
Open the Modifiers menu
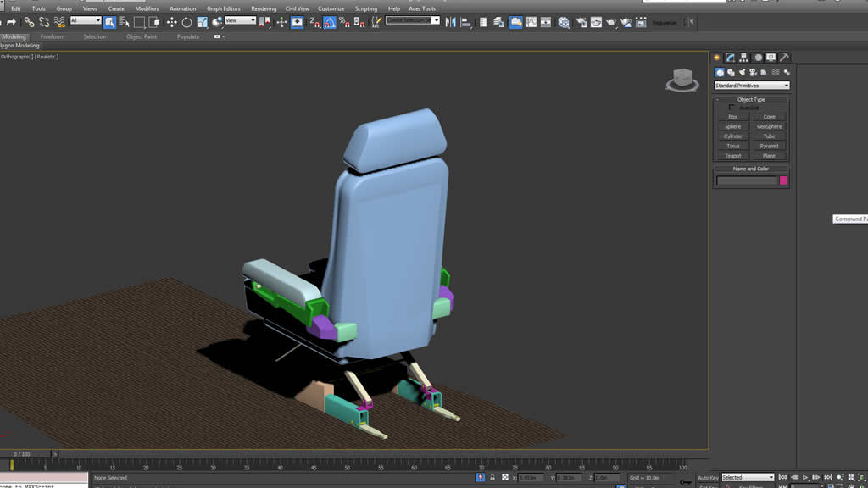pos(147,8)
